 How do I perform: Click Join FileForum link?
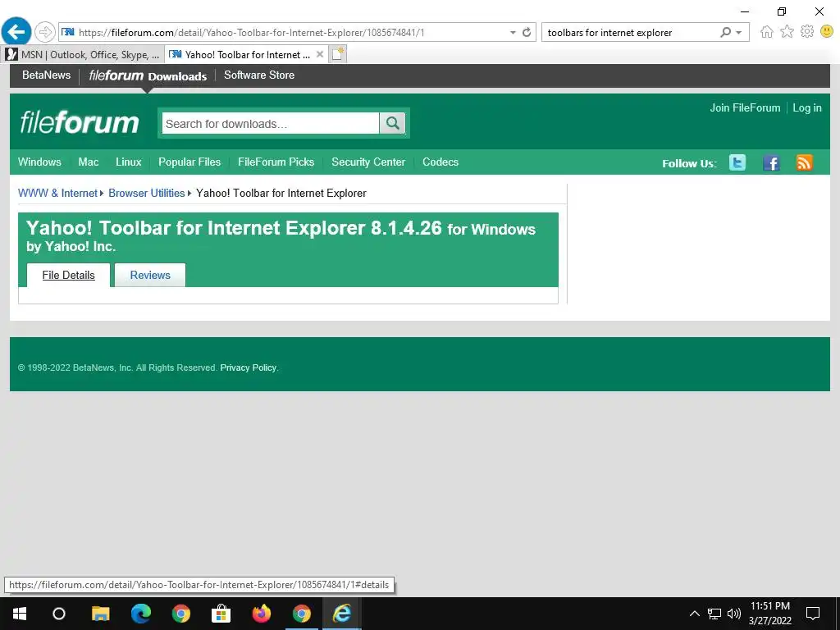745,107
